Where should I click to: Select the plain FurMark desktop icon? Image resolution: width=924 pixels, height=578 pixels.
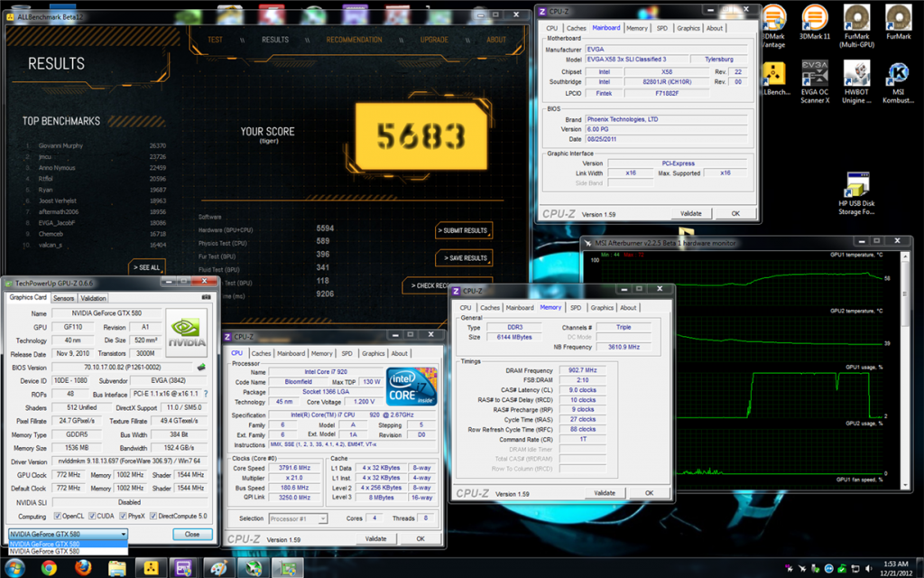pos(898,23)
